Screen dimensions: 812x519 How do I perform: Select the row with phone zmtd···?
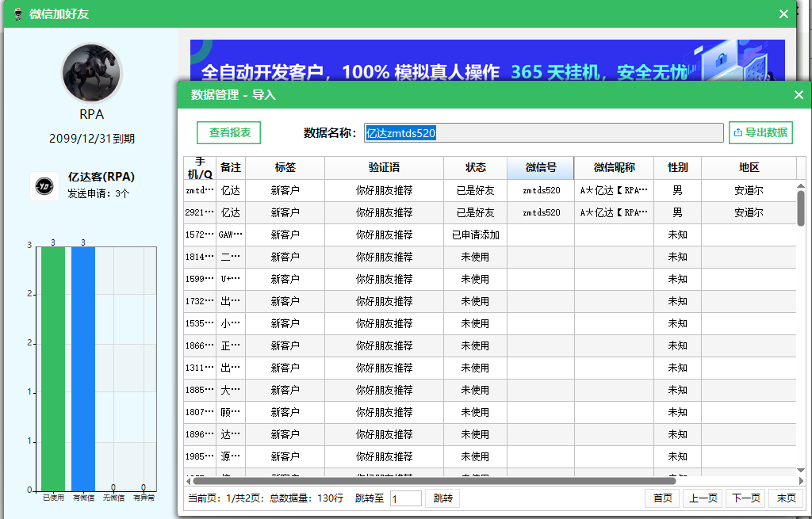coord(490,190)
